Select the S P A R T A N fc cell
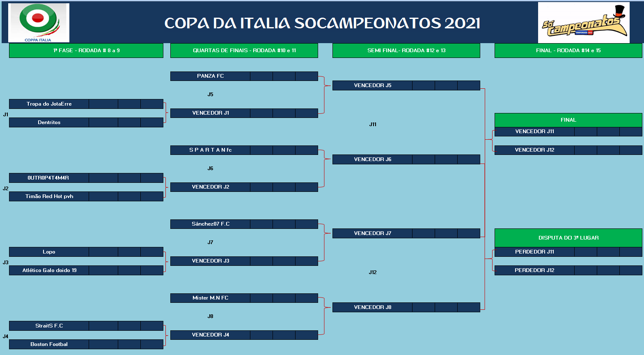Screen dimensions: 644x355 click(210, 150)
